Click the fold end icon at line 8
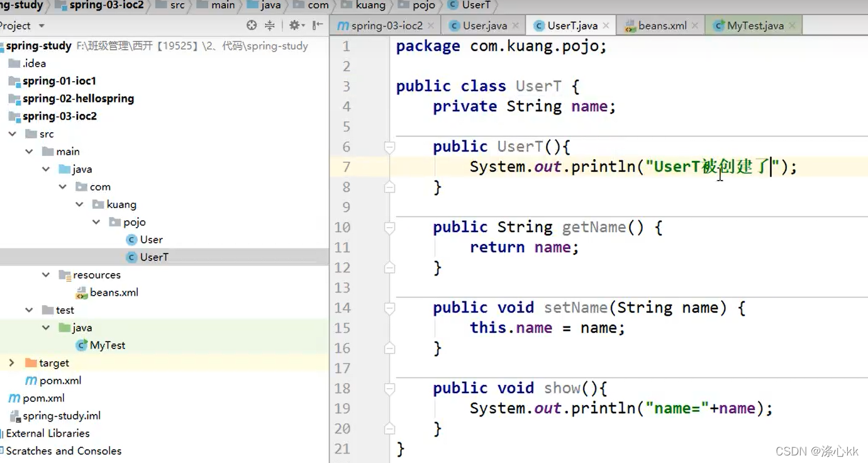This screenshot has height=463, width=868. pos(389,187)
